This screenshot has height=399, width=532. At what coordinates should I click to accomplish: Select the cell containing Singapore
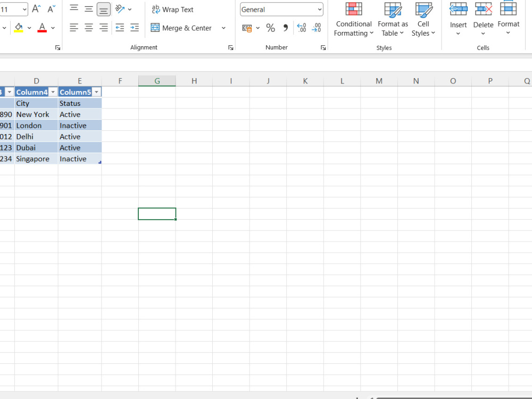point(36,159)
